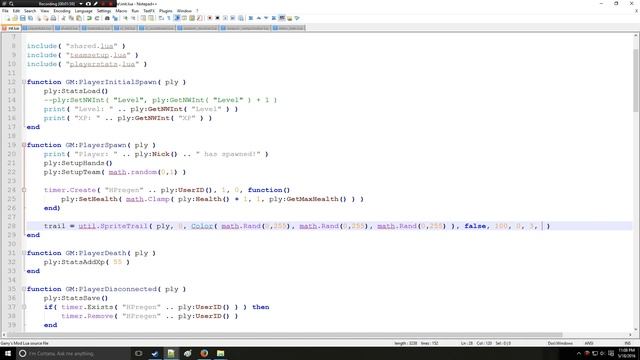
Task: Open Task View from taskbar
Action: tap(139, 353)
